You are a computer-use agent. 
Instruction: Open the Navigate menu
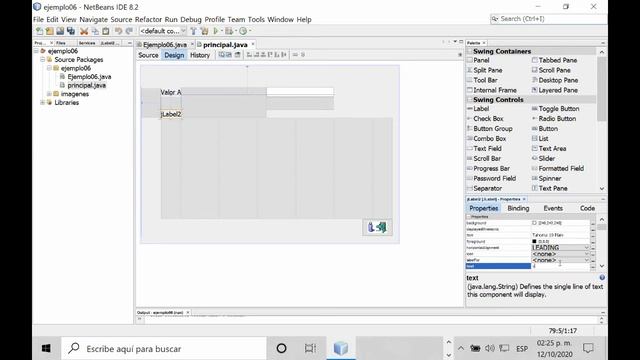[x=93, y=20]
